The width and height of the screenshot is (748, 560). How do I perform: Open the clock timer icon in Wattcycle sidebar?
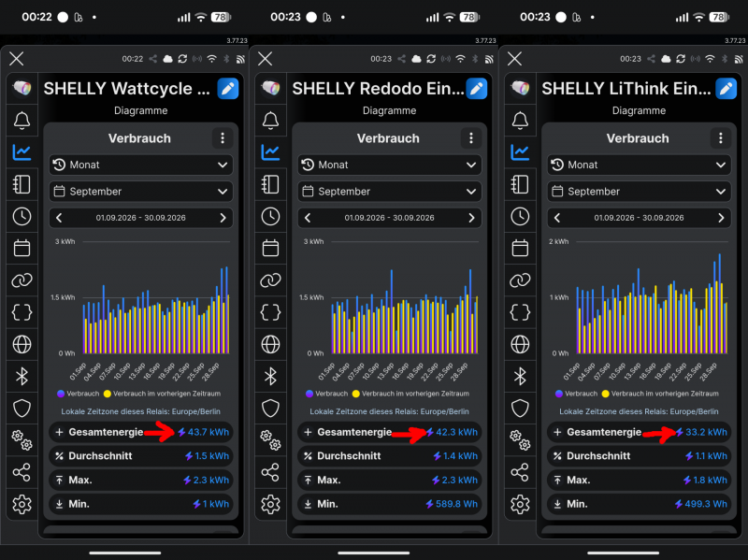(x=22, y=217)
